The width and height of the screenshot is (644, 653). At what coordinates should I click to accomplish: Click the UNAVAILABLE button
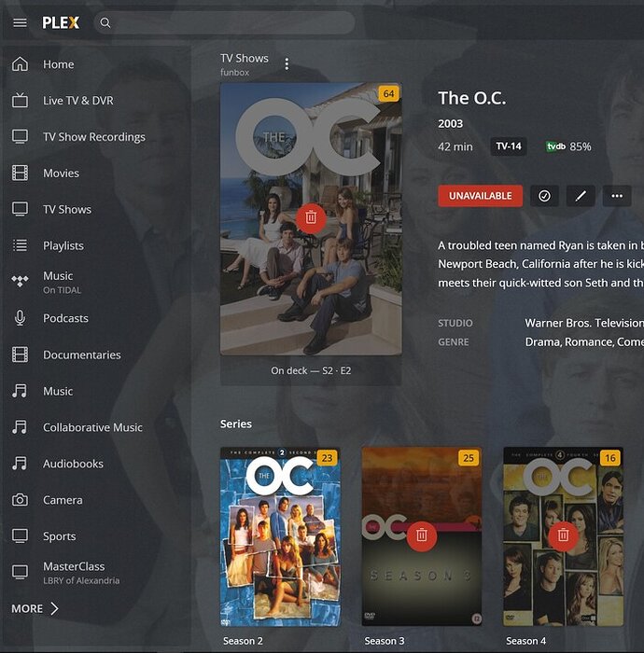[481, 196]
